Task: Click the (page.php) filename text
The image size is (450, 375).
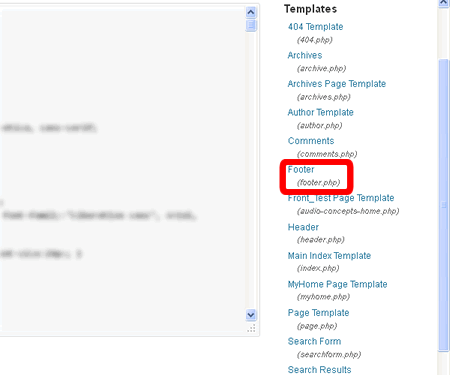Action: click(x=317, y=326)
